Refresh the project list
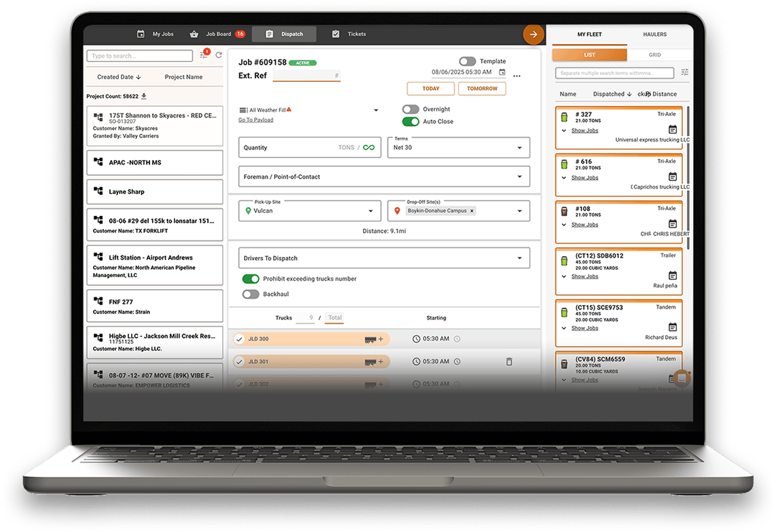 (219, 56)
